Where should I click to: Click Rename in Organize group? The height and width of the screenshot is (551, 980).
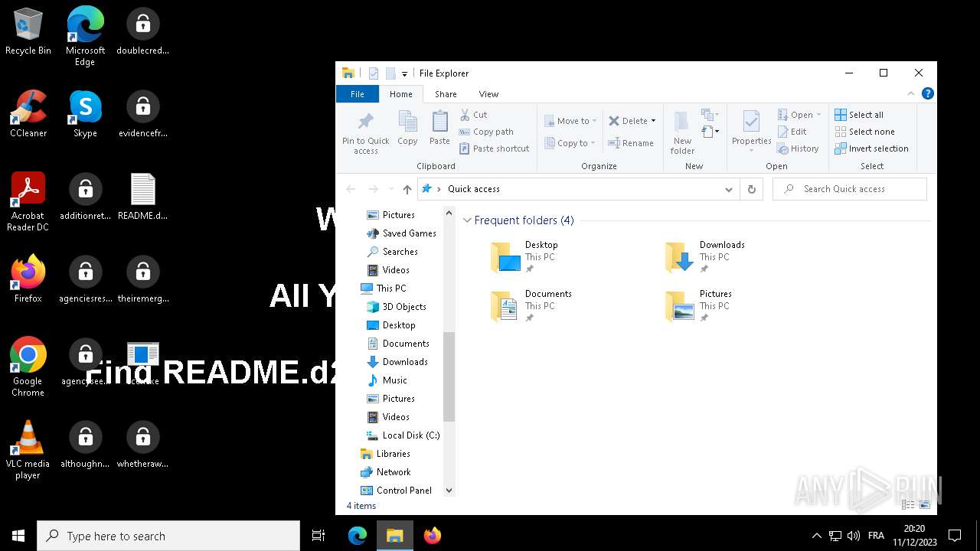631,143
